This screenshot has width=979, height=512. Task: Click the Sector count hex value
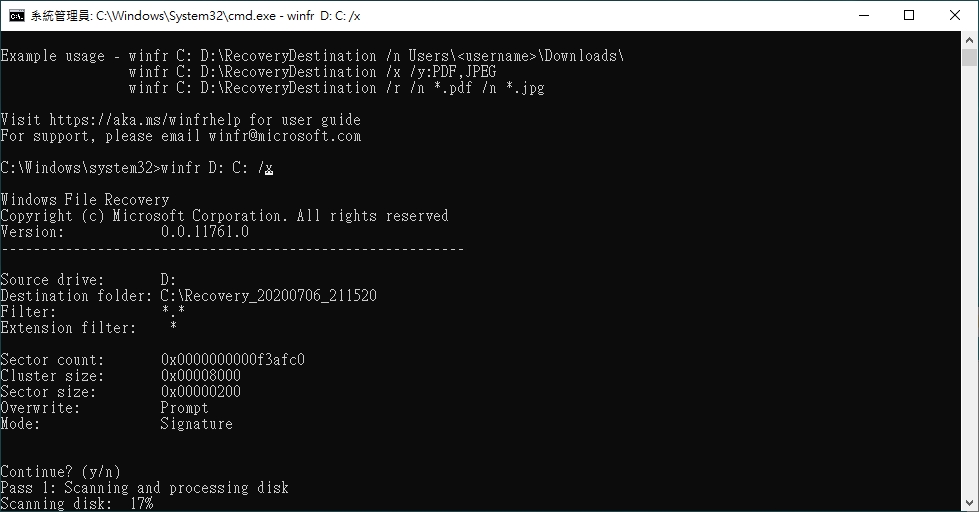(232, 360)
